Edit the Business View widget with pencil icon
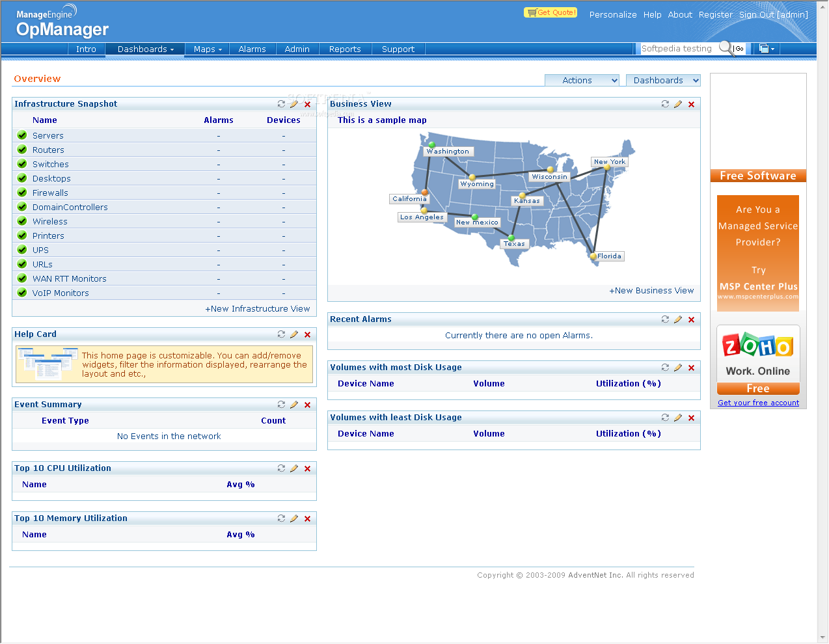Screen dimensions: 829x644 pyautogui.click(x=678, y=104)
